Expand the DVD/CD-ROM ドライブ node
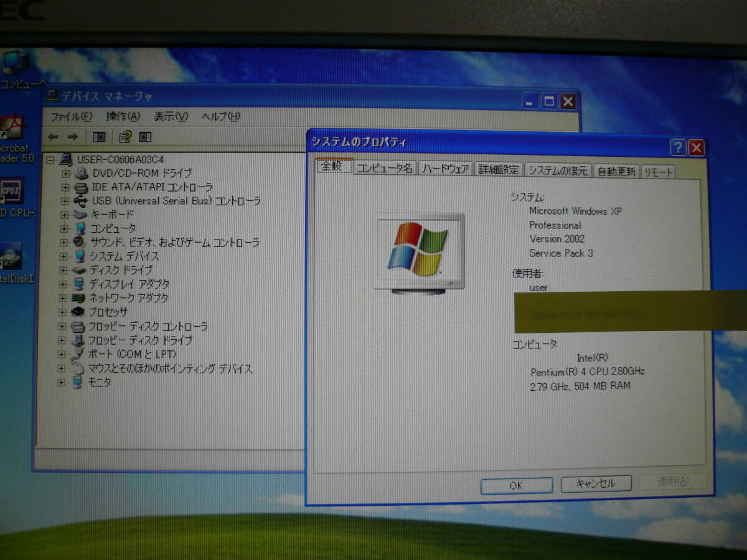Image resolution: width=747 pixels, height=560 pixels. 65,173
